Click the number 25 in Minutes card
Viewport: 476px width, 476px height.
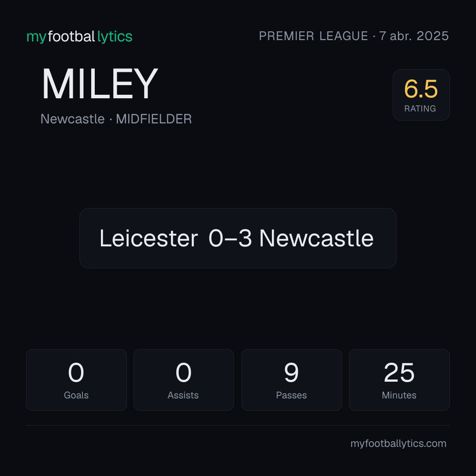coord(399,372)
